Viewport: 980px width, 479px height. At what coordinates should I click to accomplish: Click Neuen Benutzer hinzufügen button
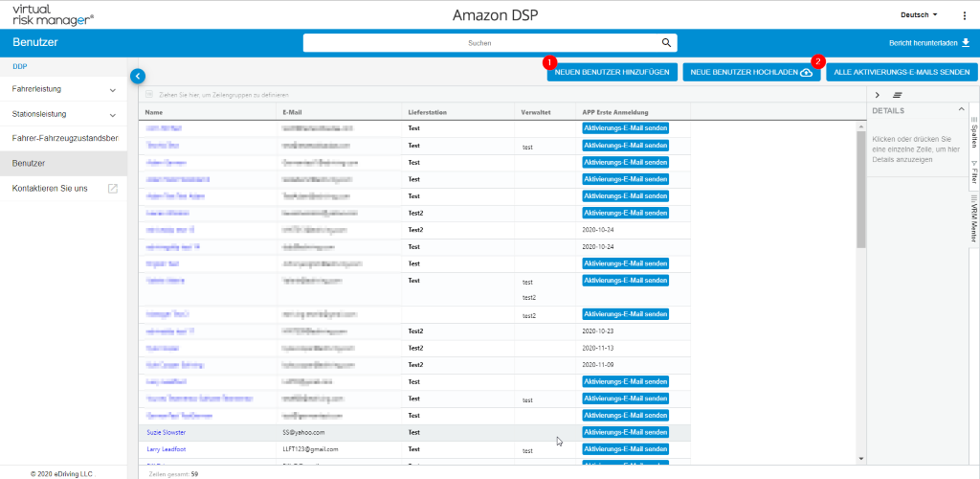click(612, 73)
